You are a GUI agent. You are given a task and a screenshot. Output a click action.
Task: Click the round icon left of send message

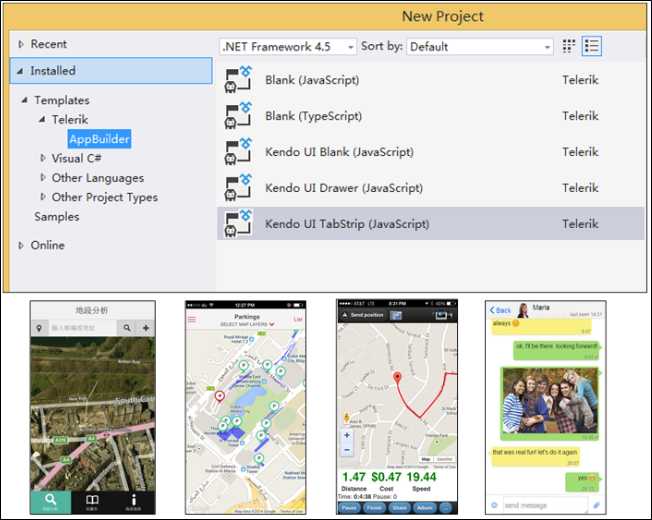coord(494,505)
